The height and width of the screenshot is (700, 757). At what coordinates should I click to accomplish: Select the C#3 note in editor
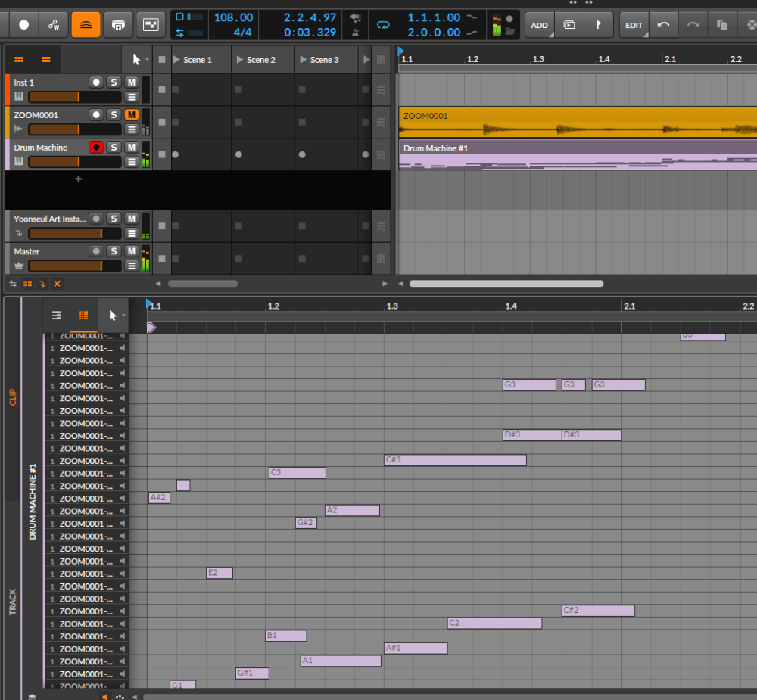tap(454, 460)
